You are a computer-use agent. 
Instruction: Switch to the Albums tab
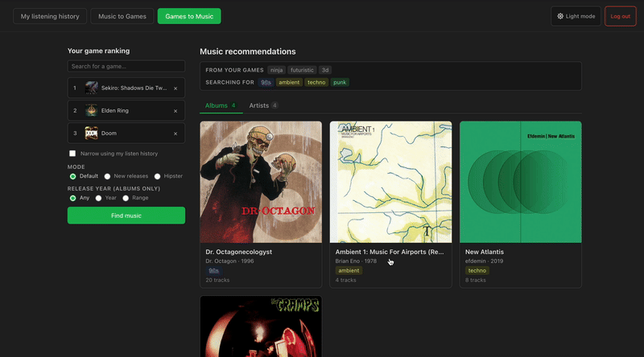coord(221,105)
